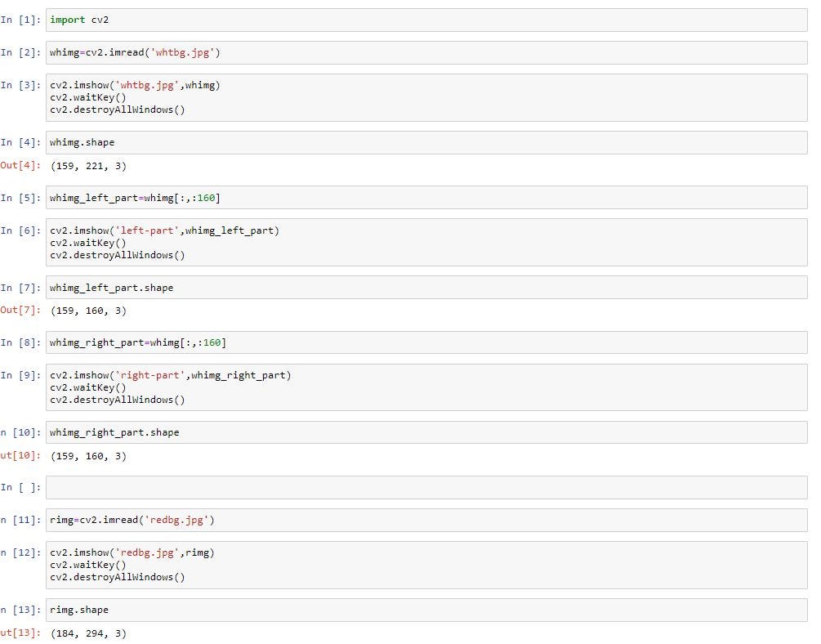The height and width of the screenshot is (644, 821).
Task: Click the output (159, 221, 3)
Action: pos(88,166)
